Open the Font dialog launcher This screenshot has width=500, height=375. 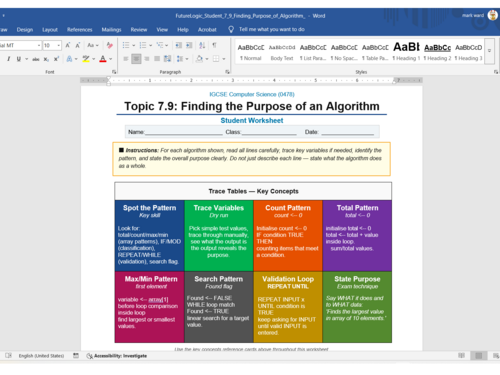coord(114,72)
